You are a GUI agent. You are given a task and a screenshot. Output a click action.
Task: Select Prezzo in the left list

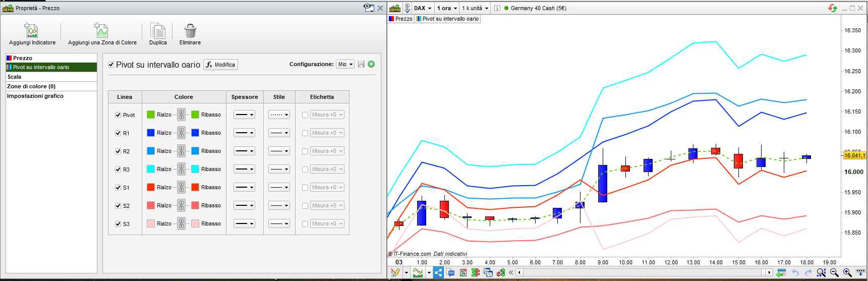[51, 58]
